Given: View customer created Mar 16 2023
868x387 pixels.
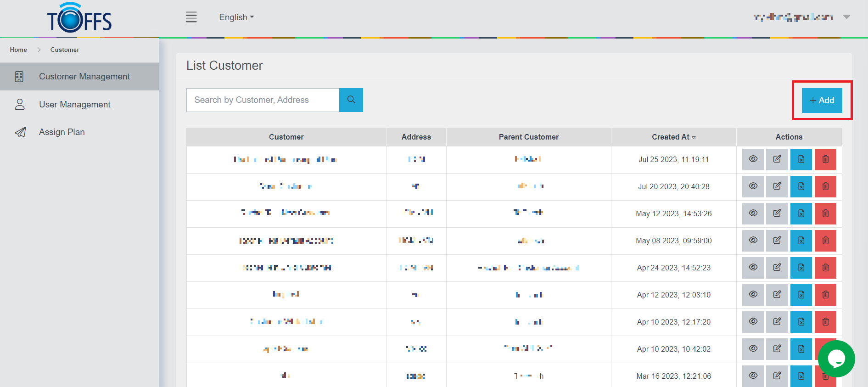Looking at the screenshot, I should click(753, 376).
